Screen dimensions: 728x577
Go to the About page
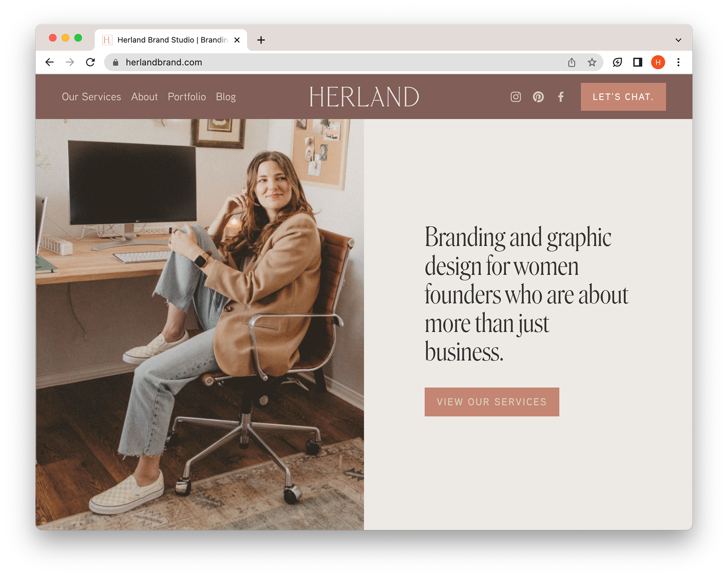144,97
